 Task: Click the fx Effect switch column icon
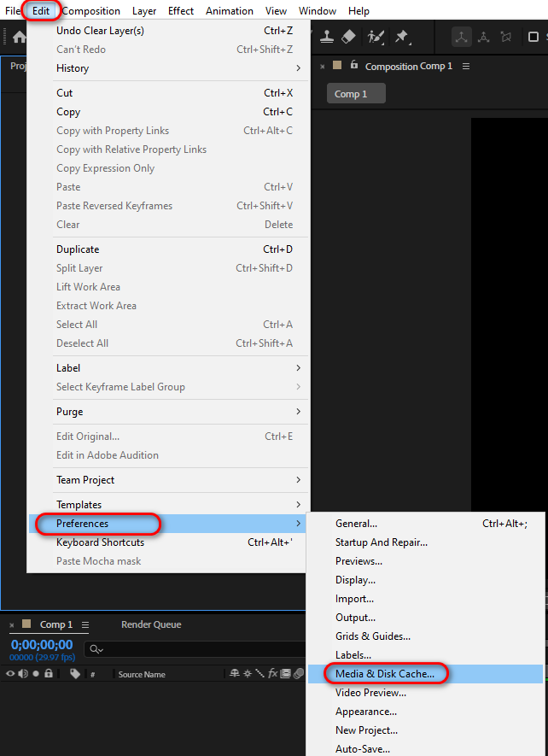coord(273,673)
